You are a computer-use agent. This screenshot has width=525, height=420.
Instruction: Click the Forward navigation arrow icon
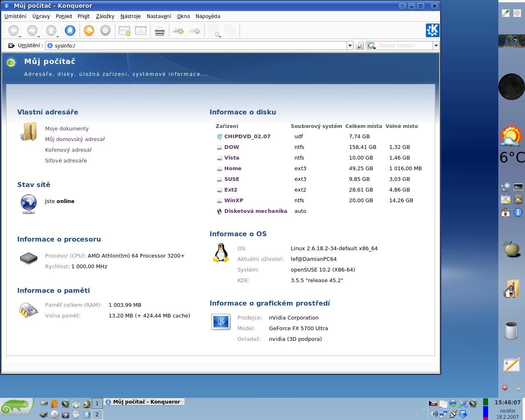click(x=32, y=30)
